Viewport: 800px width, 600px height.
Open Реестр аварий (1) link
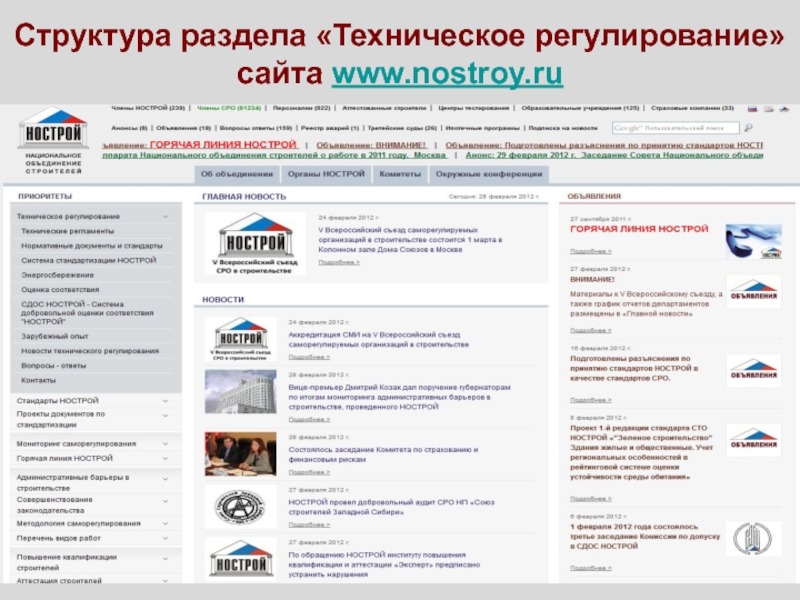pyautogui.click(x=330, y=128)
